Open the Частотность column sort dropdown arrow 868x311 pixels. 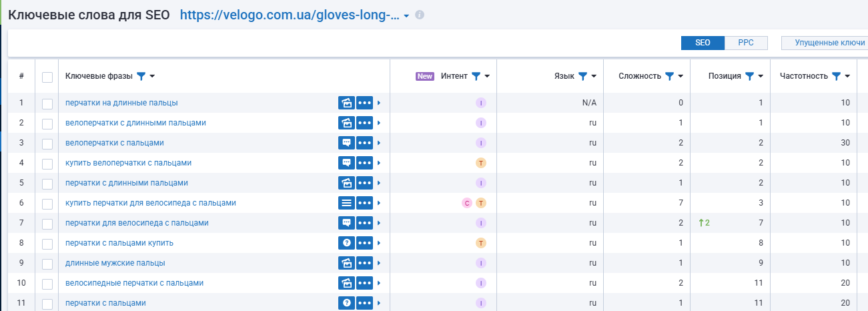[847, 76]
